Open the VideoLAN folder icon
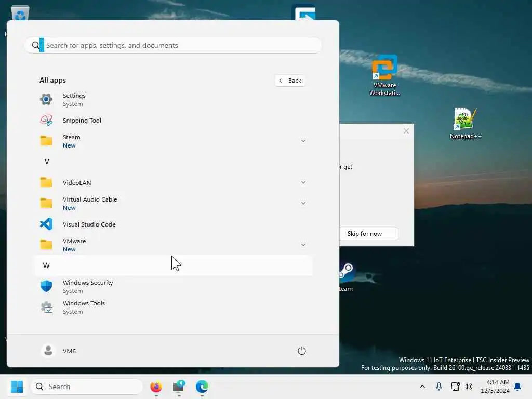Screen dimensions: 532x399 (46, 182)
